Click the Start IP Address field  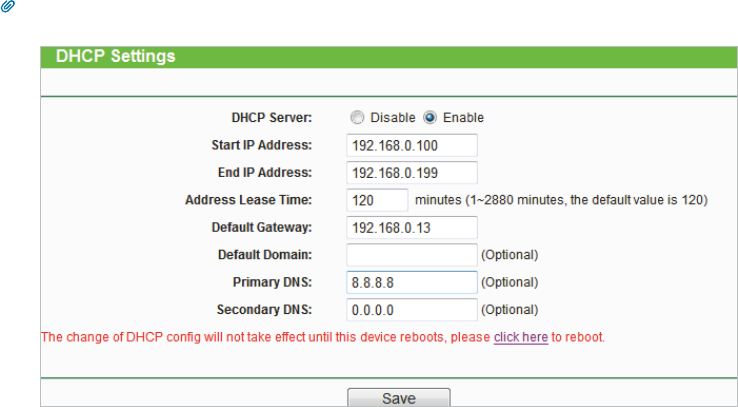[412, 145]
